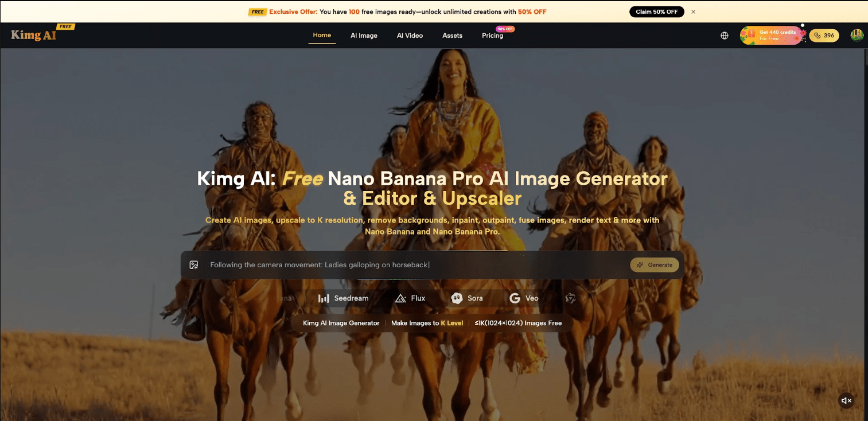Open the language globe icon
The height and width of the screenshot is (421, 868).
tap(724, 36)
